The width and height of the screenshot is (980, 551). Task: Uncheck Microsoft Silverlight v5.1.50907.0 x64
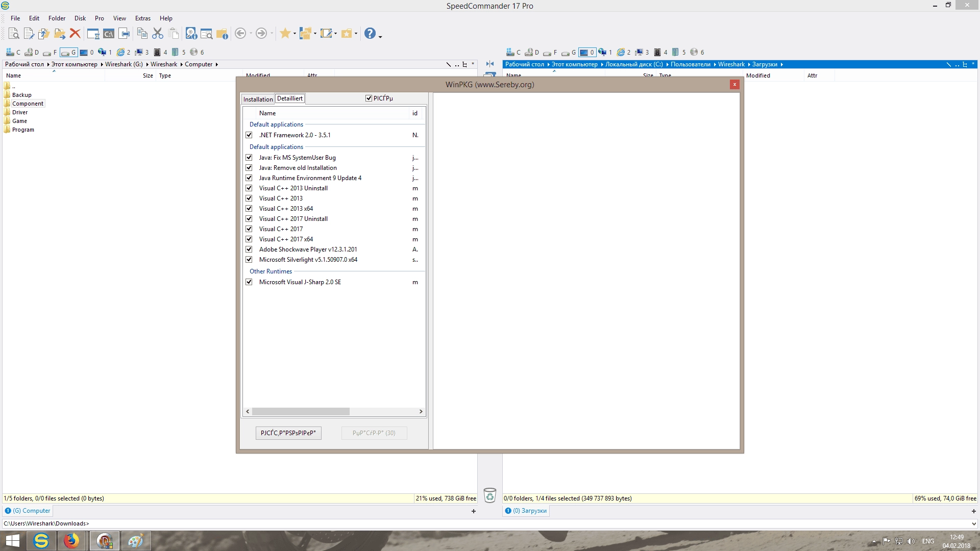pyautogui.click(x=249, y=260)
